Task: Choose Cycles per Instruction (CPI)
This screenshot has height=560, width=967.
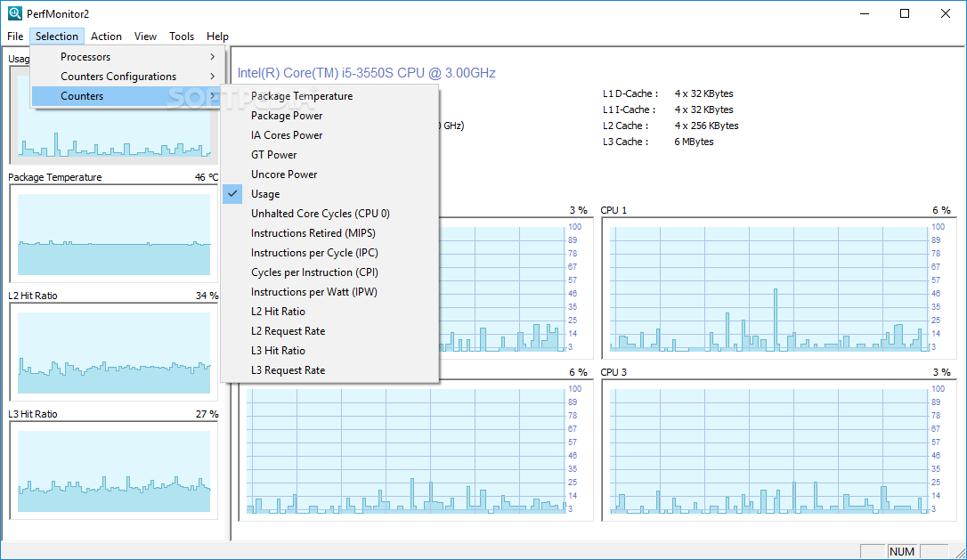Action: 330,272
